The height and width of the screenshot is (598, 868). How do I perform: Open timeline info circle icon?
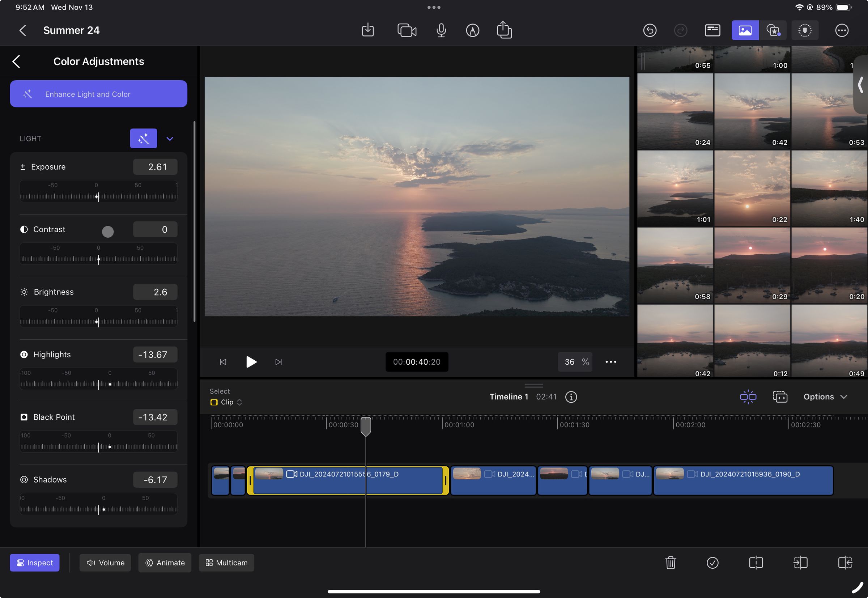click(x=571, y=397)
